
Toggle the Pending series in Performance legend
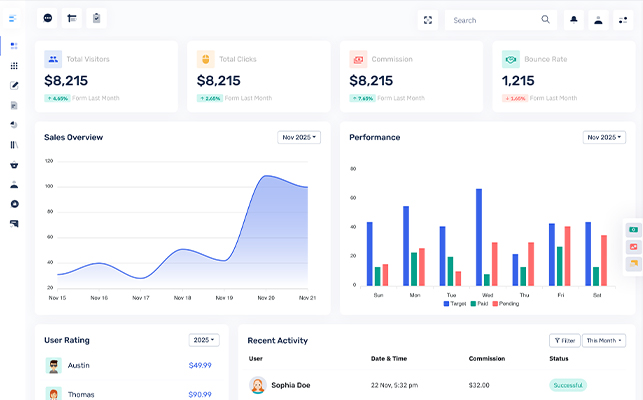[506, 303]
